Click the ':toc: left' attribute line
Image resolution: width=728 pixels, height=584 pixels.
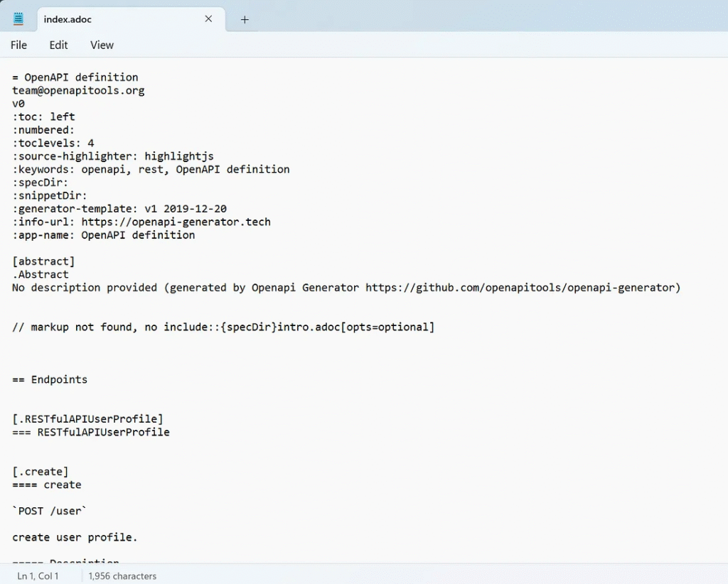pos(43,117)
